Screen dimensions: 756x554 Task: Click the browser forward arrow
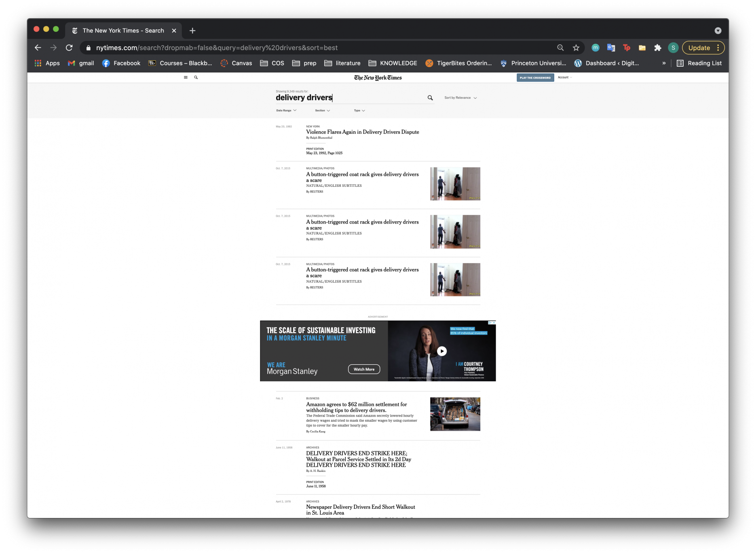(x=53, y=48)
